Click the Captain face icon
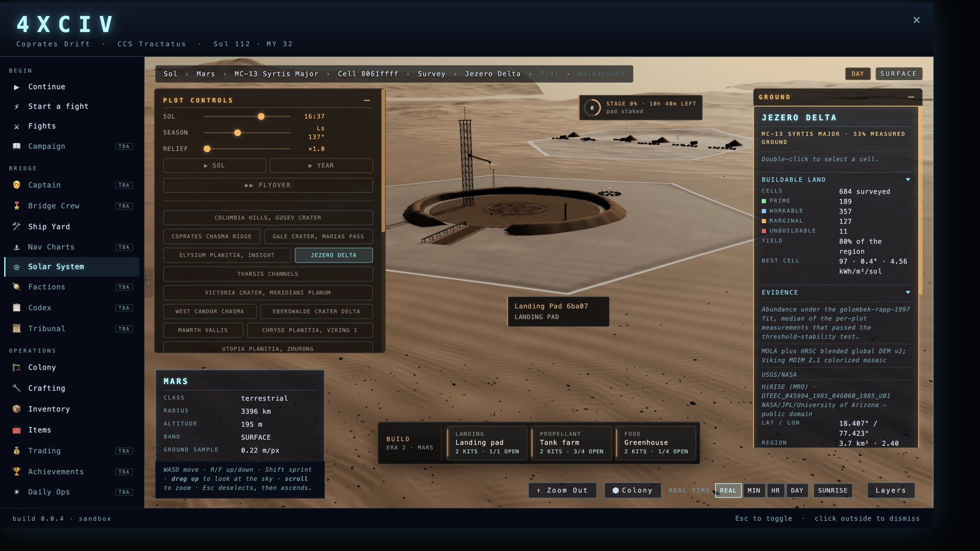 (16, 185)
